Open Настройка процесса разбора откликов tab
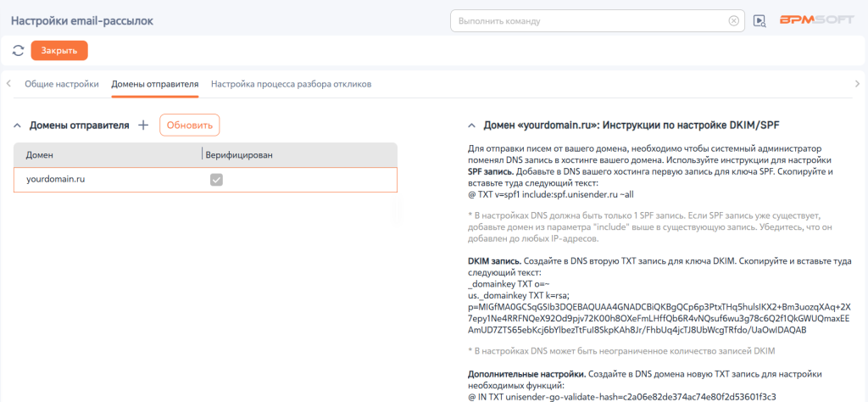 click(x=292, y=84)
